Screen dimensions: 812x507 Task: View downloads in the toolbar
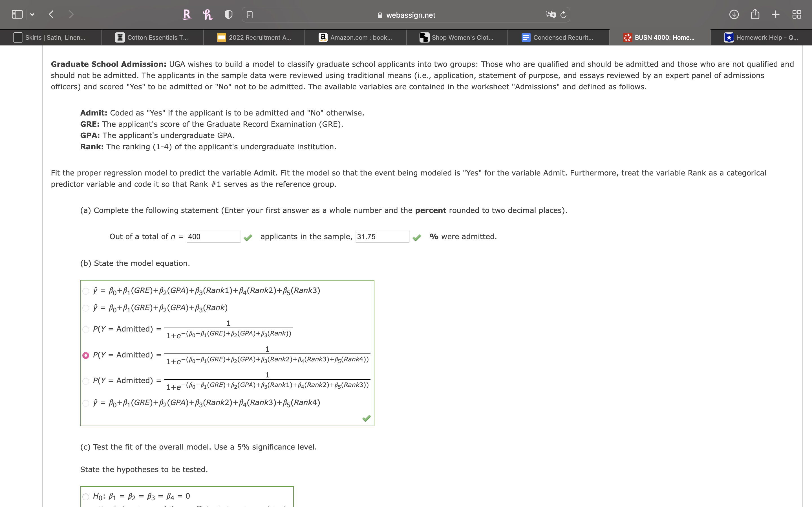point(734,14)
